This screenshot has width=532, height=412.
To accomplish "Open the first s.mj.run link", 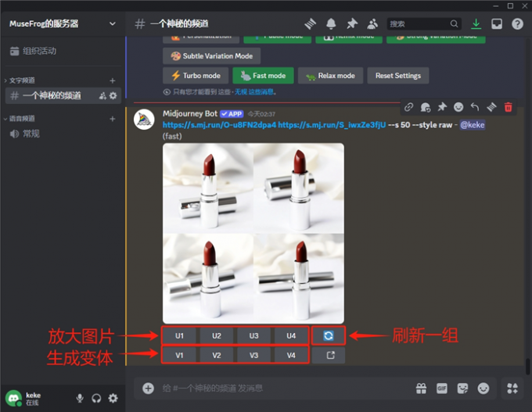I will pyautogui.click(x=219, y=125).
